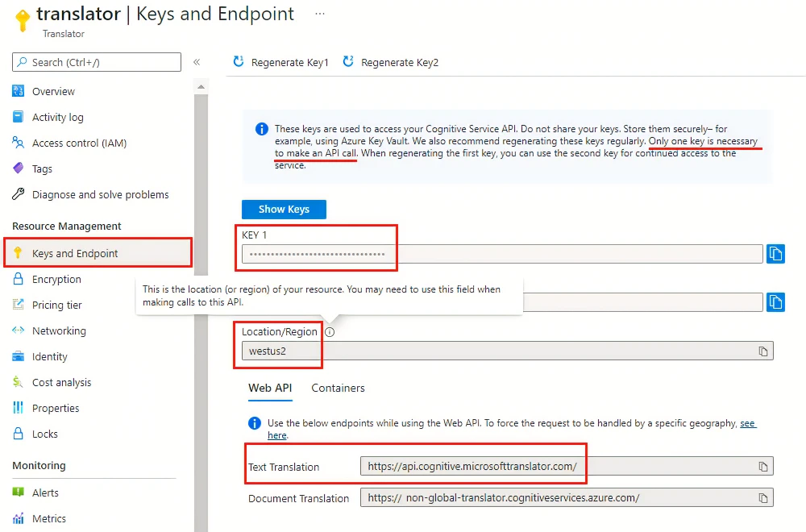Open the Locks menu entry
The width and height of the screenshot is (806, 532).
pyautogui.click(x=44, y=434)
